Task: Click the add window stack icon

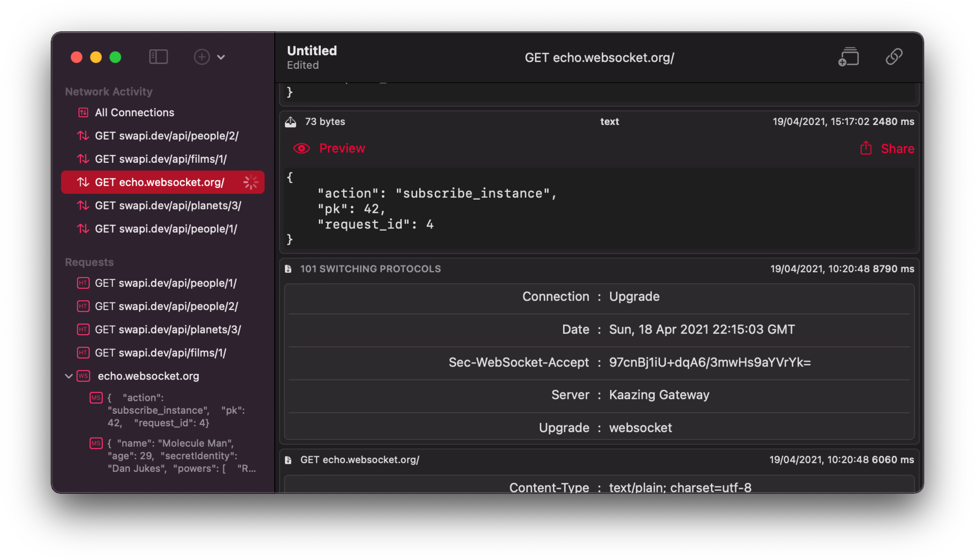Action: [848, 57]
